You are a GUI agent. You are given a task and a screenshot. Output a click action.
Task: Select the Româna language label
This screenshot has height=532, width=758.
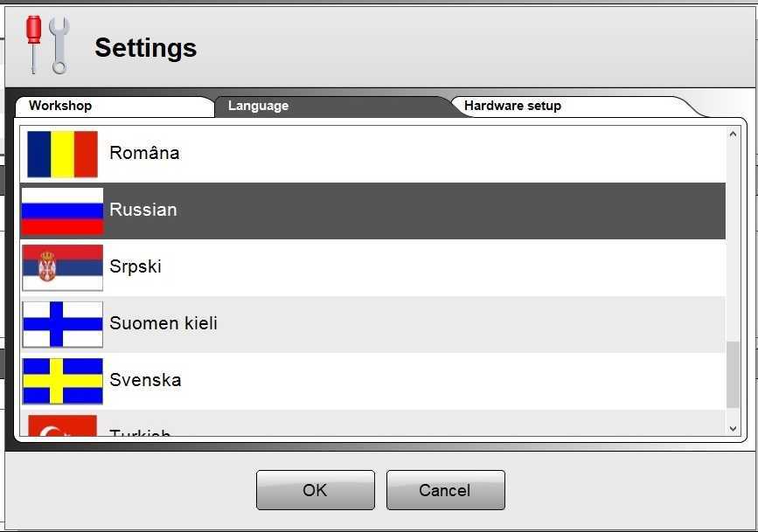(144, 153)
